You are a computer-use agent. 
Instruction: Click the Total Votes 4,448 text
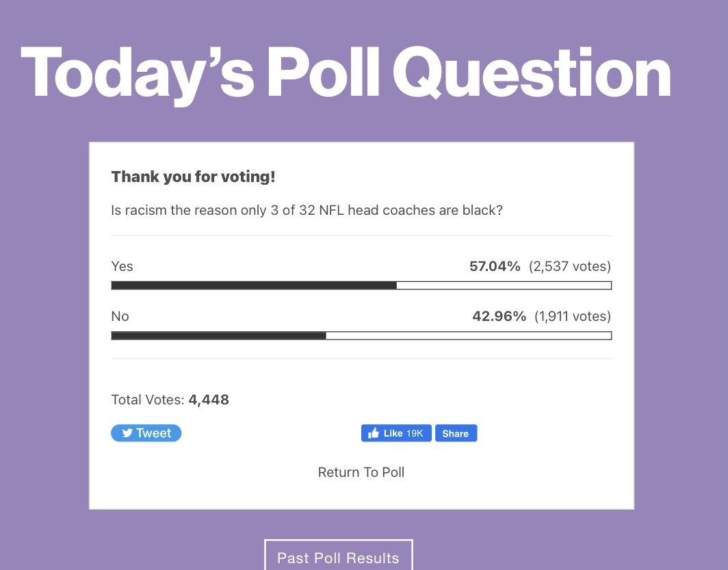pyautogui.click(x=170, y=400)
